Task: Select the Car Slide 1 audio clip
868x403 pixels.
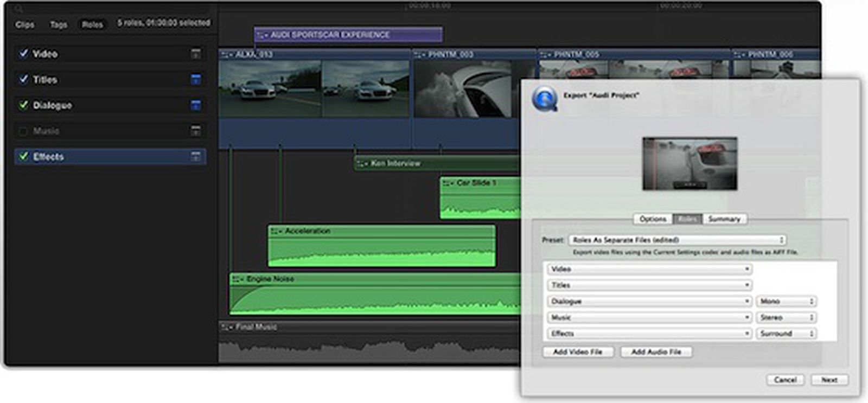Action: pyautogui.click(x=480, y=198)
